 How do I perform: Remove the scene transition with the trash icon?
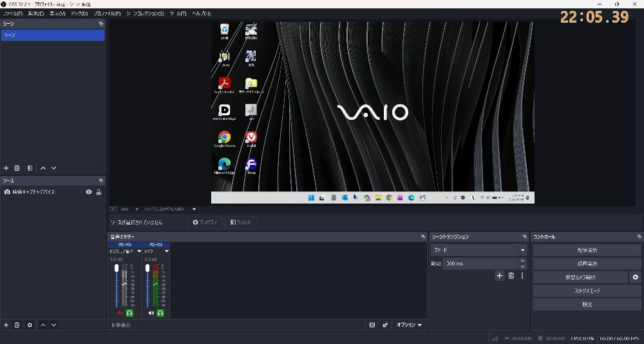point(511,276)
